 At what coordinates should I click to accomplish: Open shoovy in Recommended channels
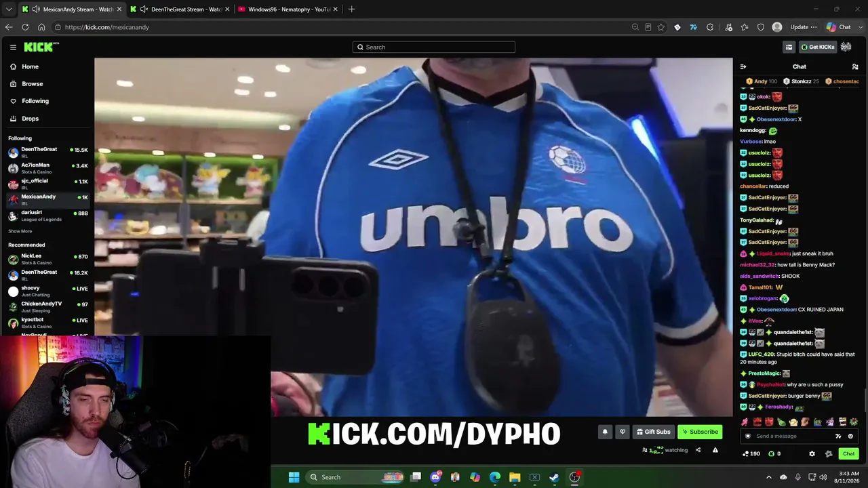click(47, 291)
